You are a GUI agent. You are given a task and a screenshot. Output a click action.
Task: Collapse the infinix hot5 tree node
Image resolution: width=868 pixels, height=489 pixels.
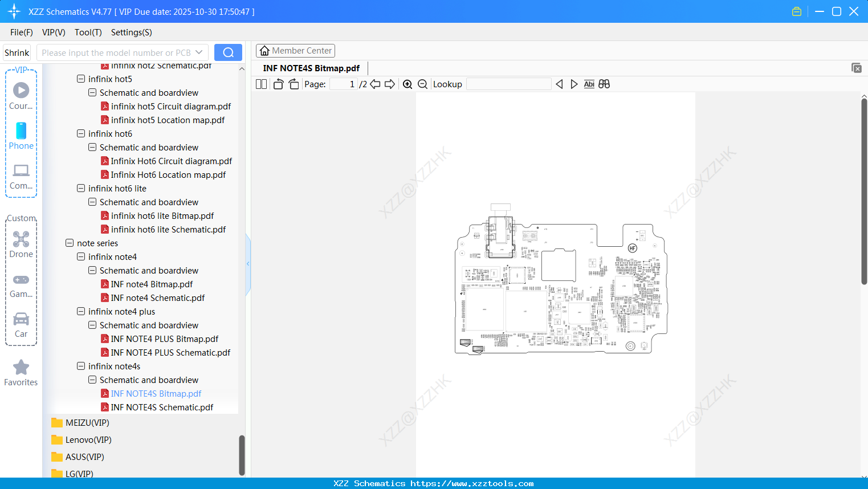tap(80, 79)
